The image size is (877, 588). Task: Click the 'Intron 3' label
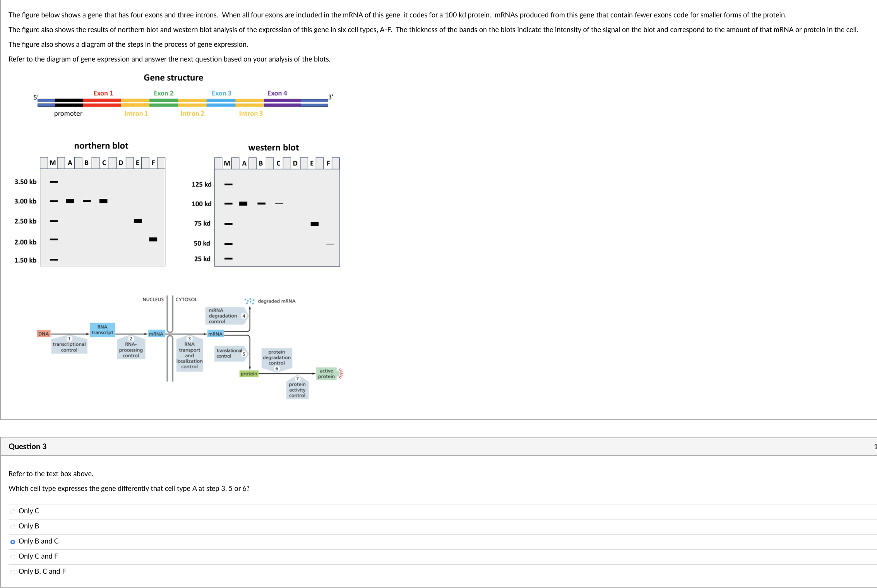point(251,113)
